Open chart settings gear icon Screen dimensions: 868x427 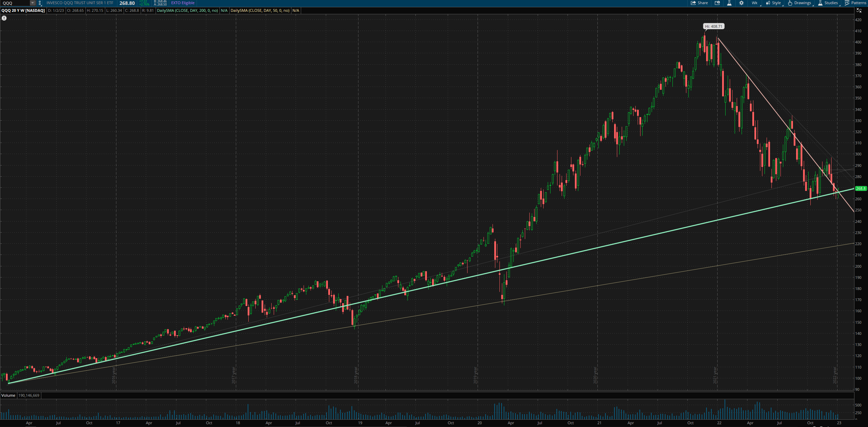741,3
